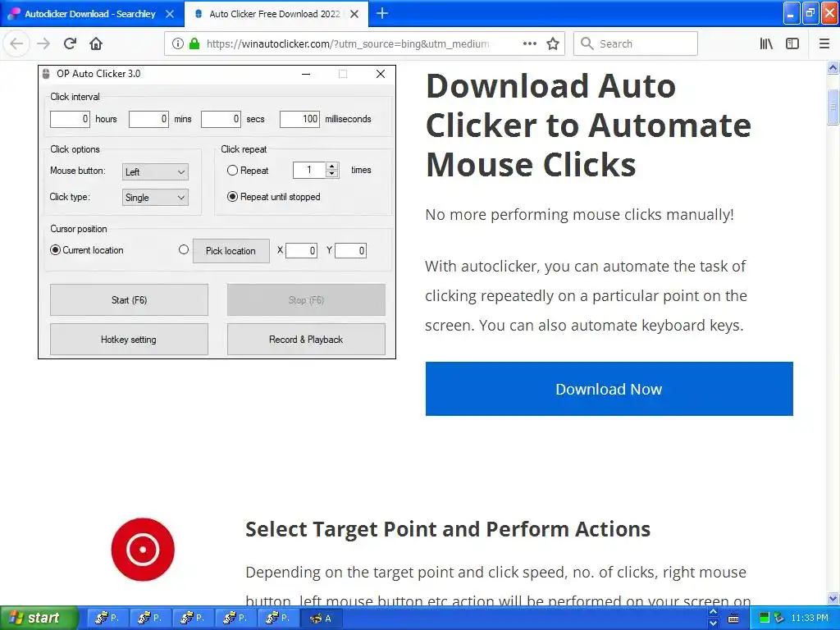This screenshot has height=630, width=840.
Task: Open the Firefox hamburger menu
Action: pos(824,43)
